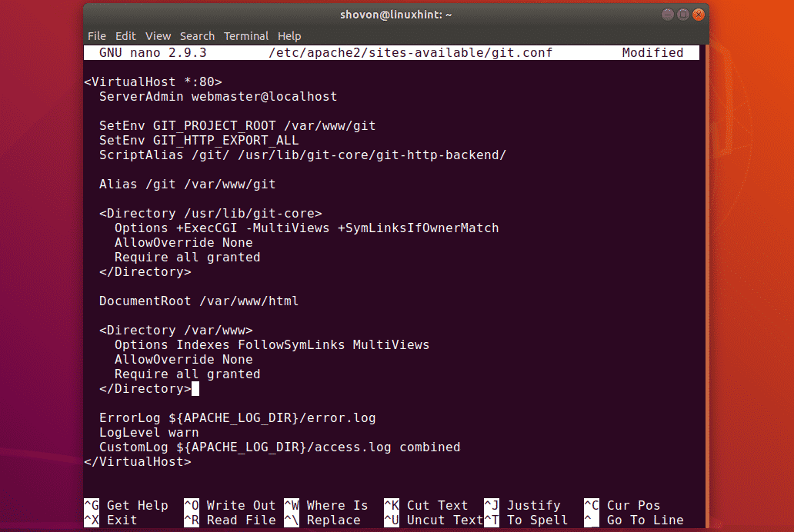
Task: Click the Write Out shortcut label
Action: coord(241,505)
